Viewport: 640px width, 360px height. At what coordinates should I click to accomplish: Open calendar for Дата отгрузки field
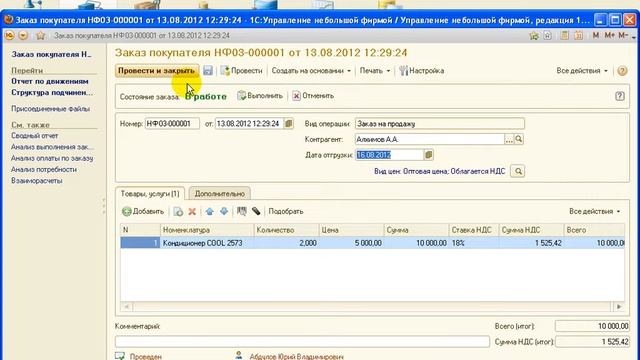pos(428,155)
